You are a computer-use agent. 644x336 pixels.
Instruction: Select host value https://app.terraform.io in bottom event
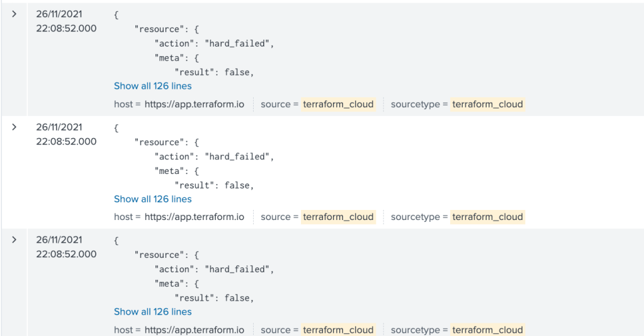tap(194, 330)
